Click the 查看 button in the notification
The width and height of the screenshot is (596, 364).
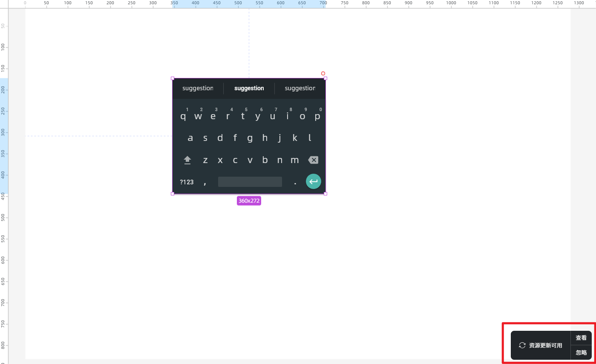tap(581, 338)
